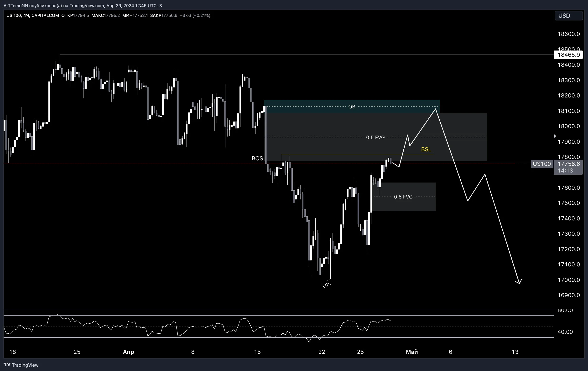
Task: Click the Апр month label on time axis
Action: tap(128, 352)
